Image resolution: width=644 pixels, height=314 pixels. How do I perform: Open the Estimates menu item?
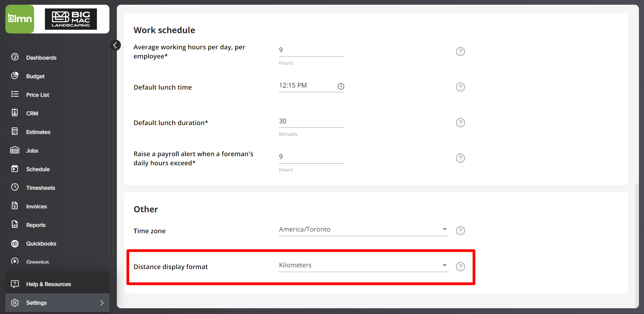point(38,132)
